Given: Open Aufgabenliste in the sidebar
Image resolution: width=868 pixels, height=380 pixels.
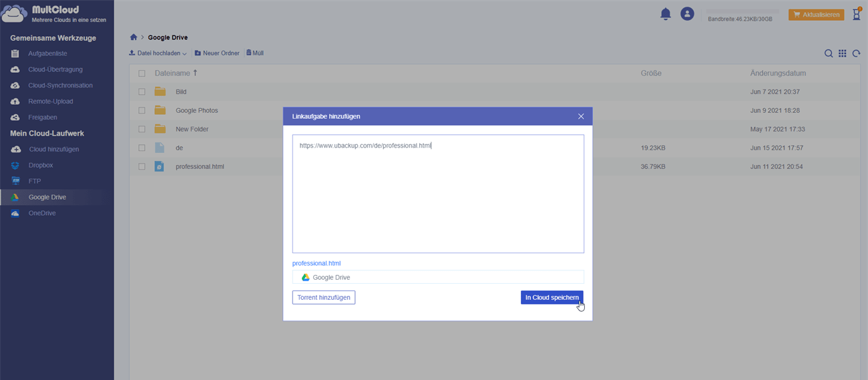Looking at the screenshot, I should pyautogui.click(x=47, y=53).
